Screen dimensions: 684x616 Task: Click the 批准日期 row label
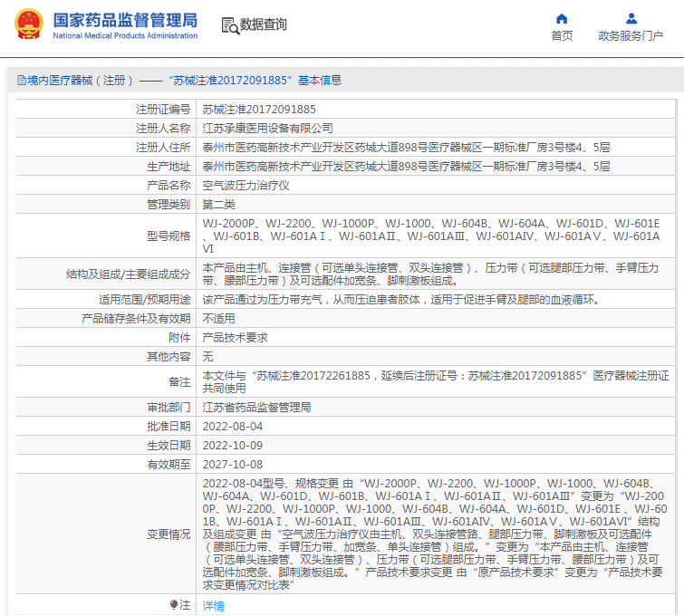tap(169, 427)
